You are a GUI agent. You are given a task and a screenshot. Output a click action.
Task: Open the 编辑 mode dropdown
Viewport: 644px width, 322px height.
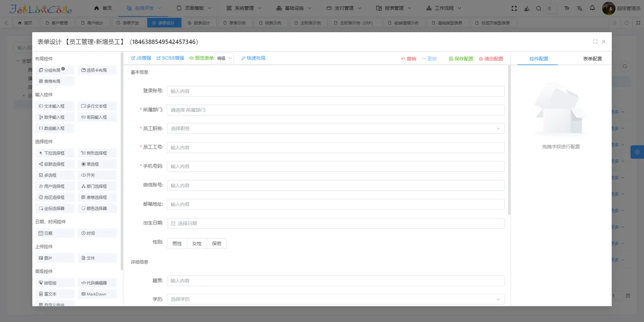tap(224, 58)
